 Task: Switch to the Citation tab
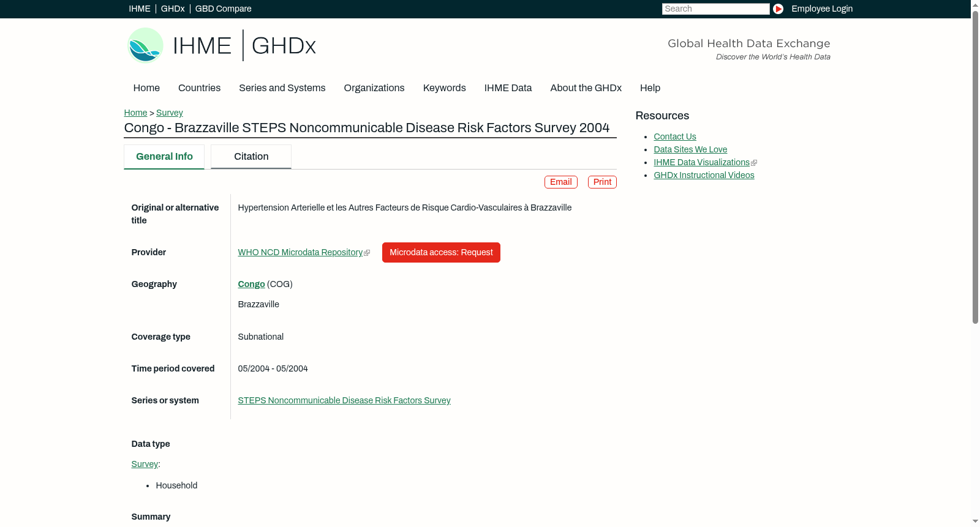click(x=251, y=157)
